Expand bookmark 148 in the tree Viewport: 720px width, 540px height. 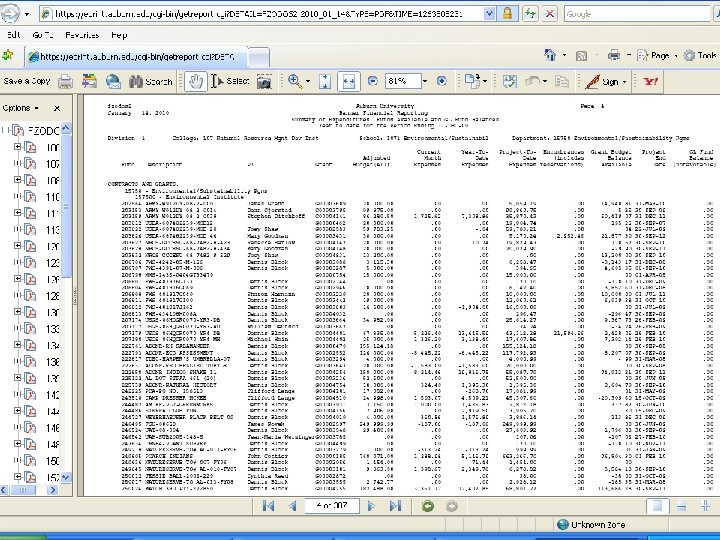[x=17, y=444]
